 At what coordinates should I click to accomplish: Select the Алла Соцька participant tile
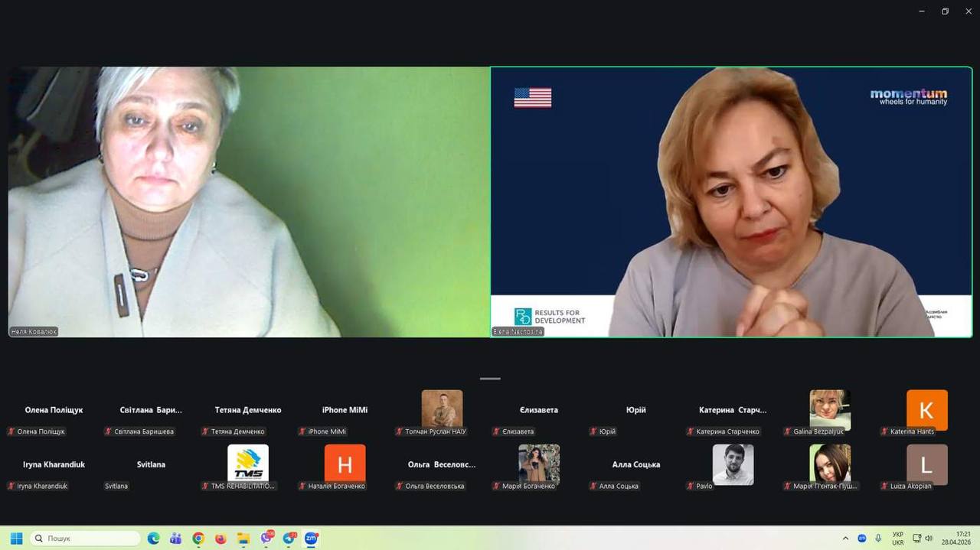(635, 467)
